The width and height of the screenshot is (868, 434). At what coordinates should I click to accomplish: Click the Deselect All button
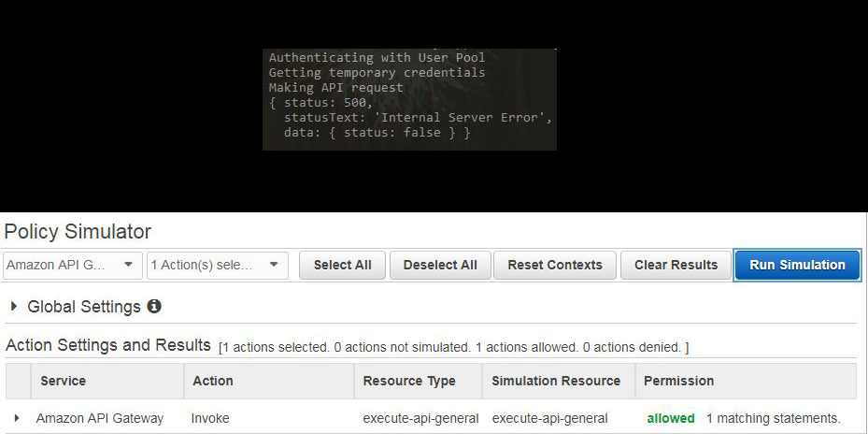point(440,265)
